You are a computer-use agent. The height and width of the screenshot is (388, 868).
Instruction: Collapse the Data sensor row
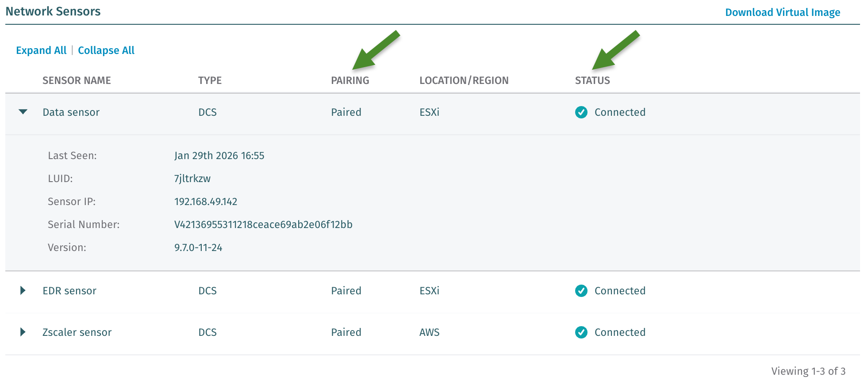coord(23,112)
